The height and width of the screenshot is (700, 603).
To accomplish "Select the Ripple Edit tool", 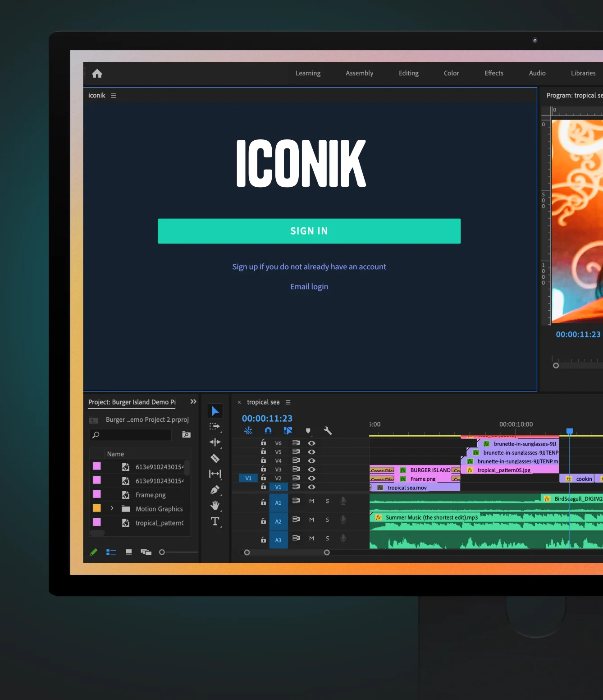I will [215, 442].
